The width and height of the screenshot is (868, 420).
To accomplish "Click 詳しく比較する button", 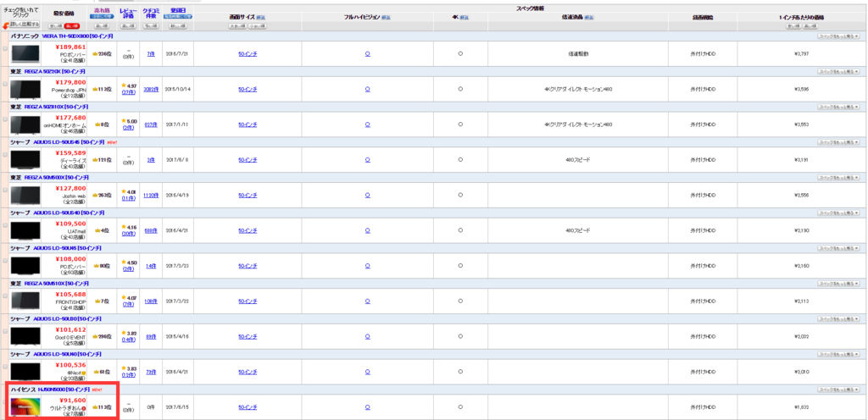I will [x=25, y=25].
